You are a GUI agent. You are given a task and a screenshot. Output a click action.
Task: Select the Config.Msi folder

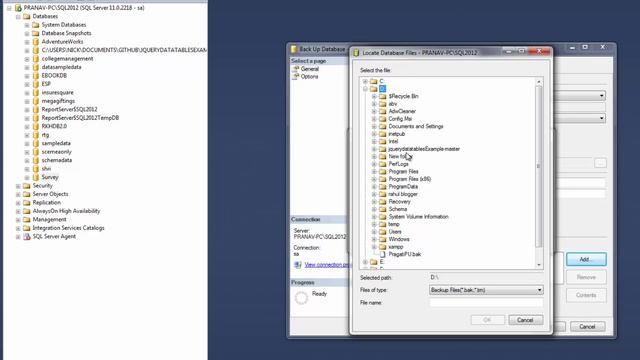(x=400, y=119)
